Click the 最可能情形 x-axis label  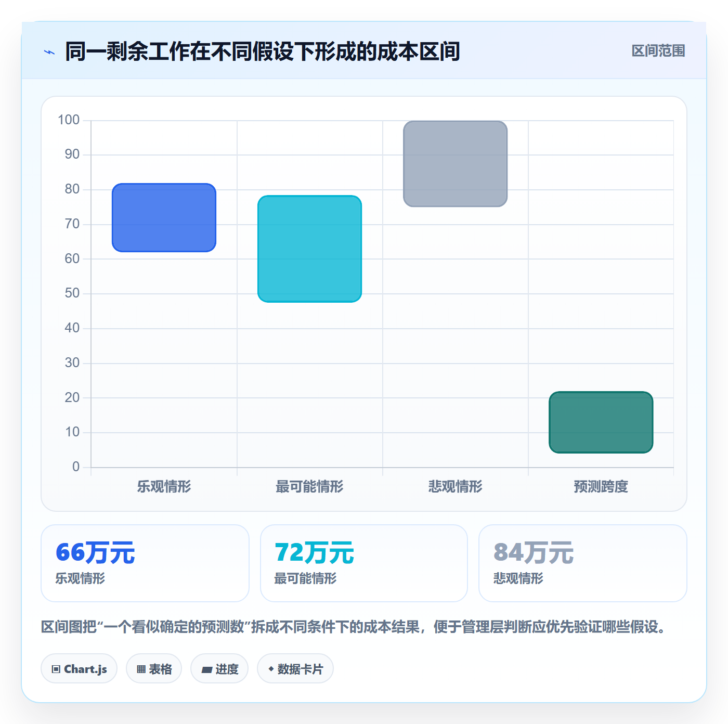coord(309,487)
